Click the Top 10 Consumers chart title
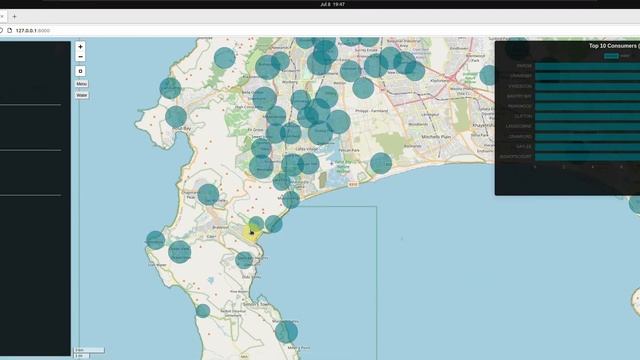Viewport: 640px width, 360px height. (613, 46)
